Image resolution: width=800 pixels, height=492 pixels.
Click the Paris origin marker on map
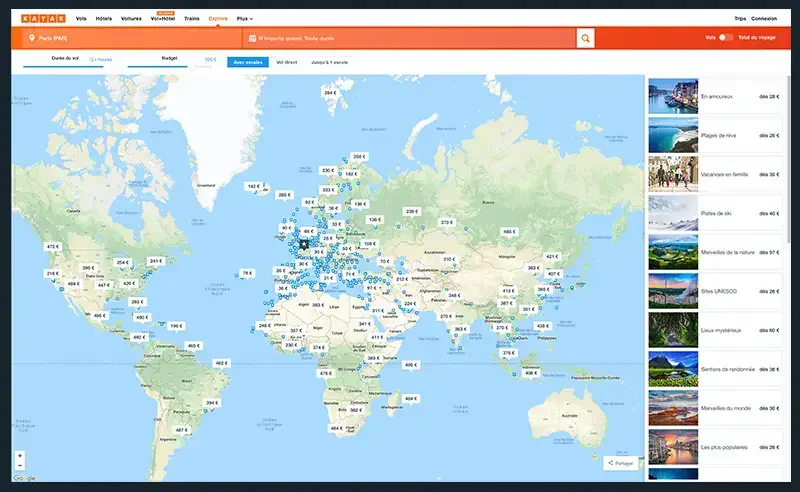tap(305, 242)
